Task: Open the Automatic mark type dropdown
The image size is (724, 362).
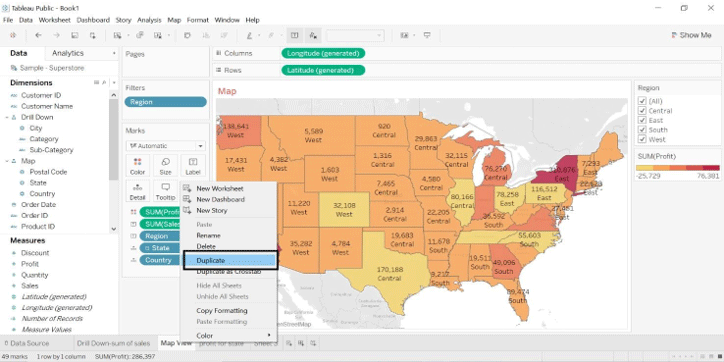Action: point(166,146)
